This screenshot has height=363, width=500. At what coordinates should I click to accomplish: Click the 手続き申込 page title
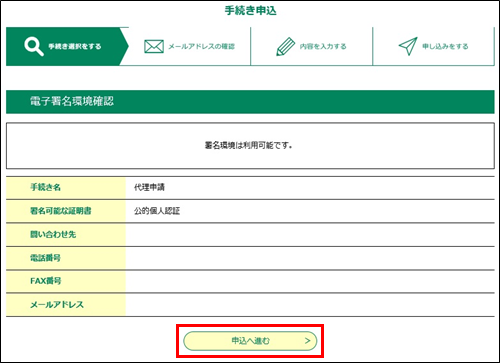(250, 11)
